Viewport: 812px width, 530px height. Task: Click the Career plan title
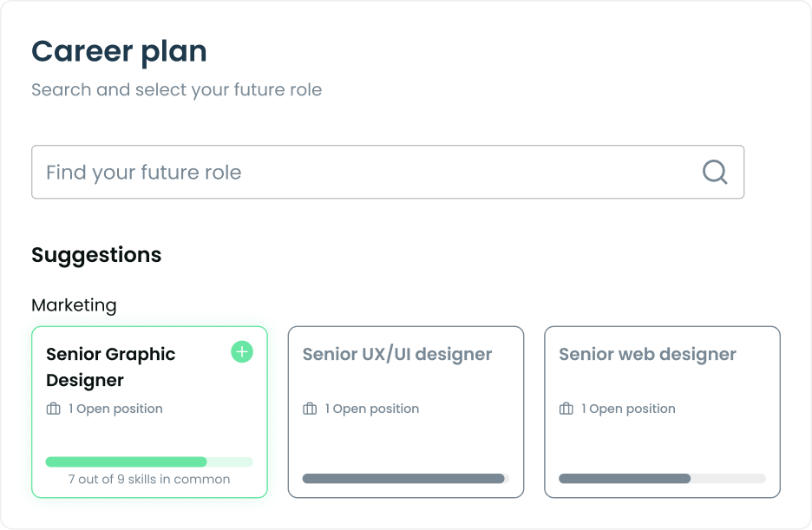[119, 52]
